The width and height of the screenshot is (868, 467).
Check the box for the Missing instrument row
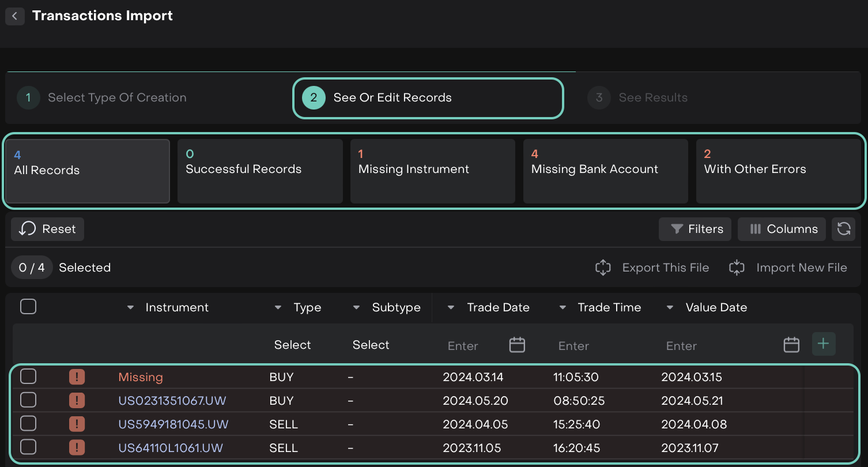[x=28, y=376]
